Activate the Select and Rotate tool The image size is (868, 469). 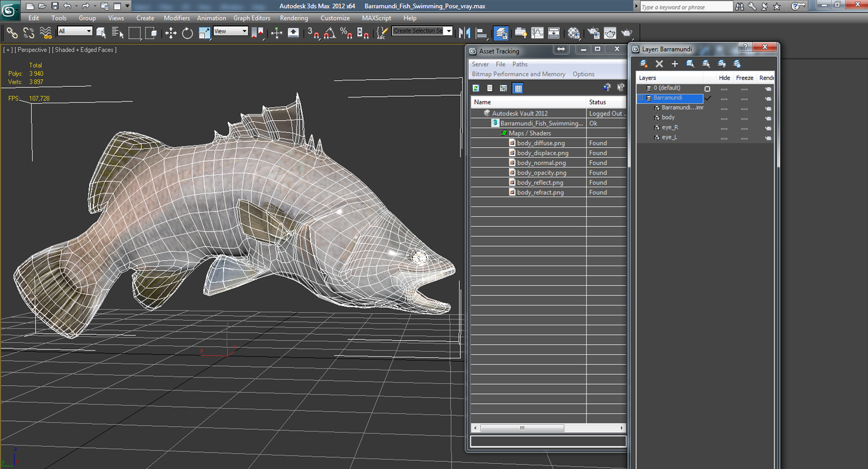[188, 33]
